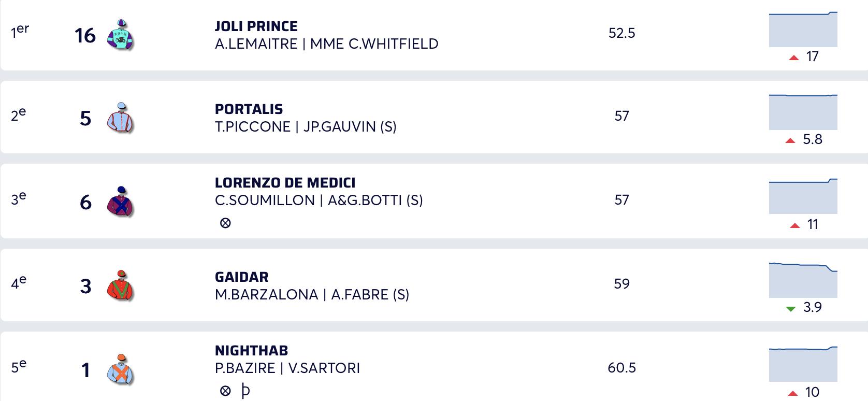Click jockey and trainer line C.SOUMILLON | A&G.BOTTI (S)

pyautogui.click(x=319, y=200)
